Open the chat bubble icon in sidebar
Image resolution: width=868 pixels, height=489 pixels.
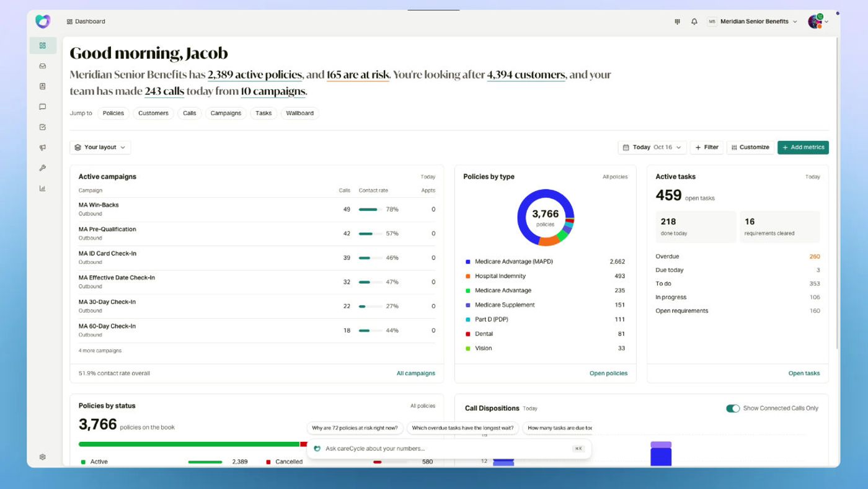click(x=43, y=107)
